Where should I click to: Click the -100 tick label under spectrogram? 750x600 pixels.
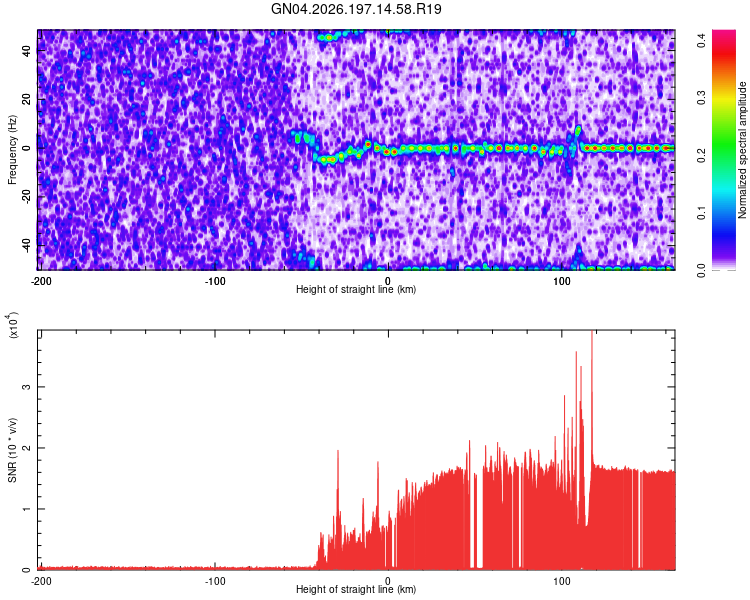215,281
